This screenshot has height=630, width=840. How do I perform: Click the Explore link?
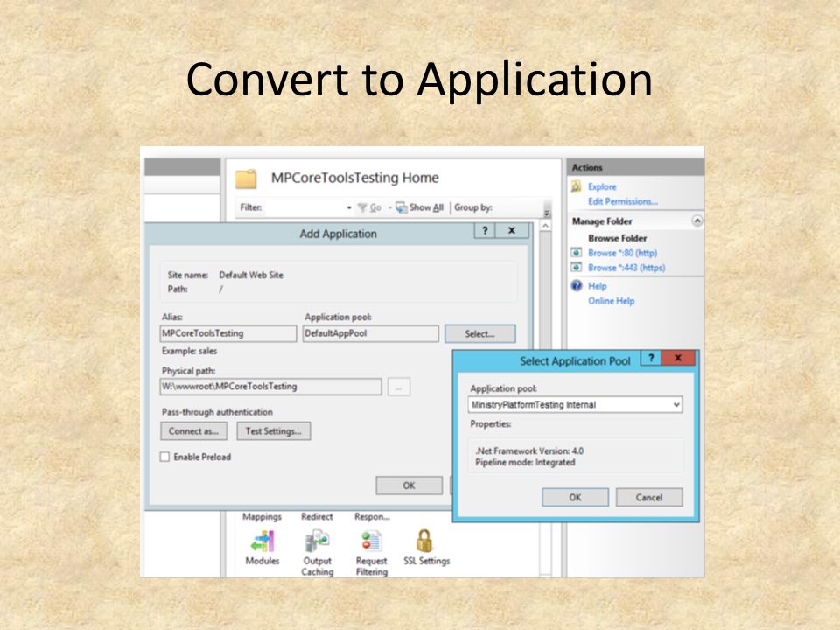(602, 186)
